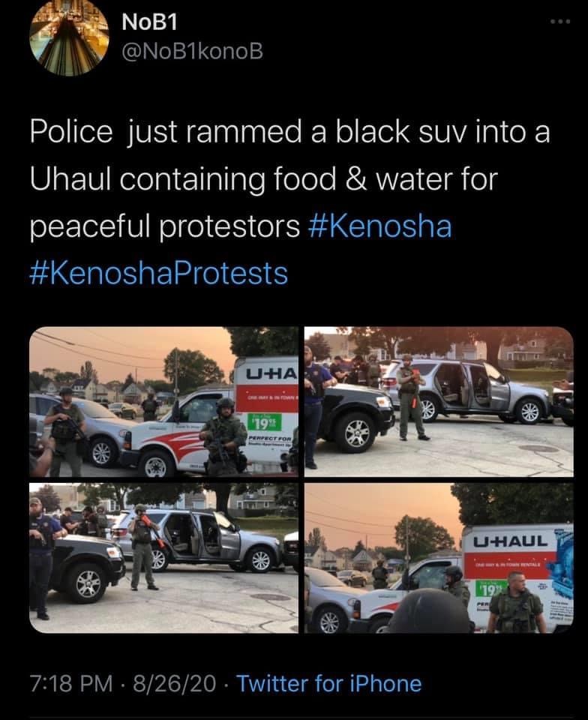
Task: Click the words 'peaceful protestors' in tweet
Action: (x=165, y=226)
